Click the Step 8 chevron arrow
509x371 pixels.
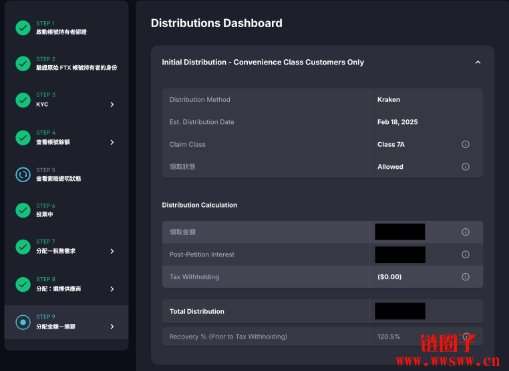[112, 289]
